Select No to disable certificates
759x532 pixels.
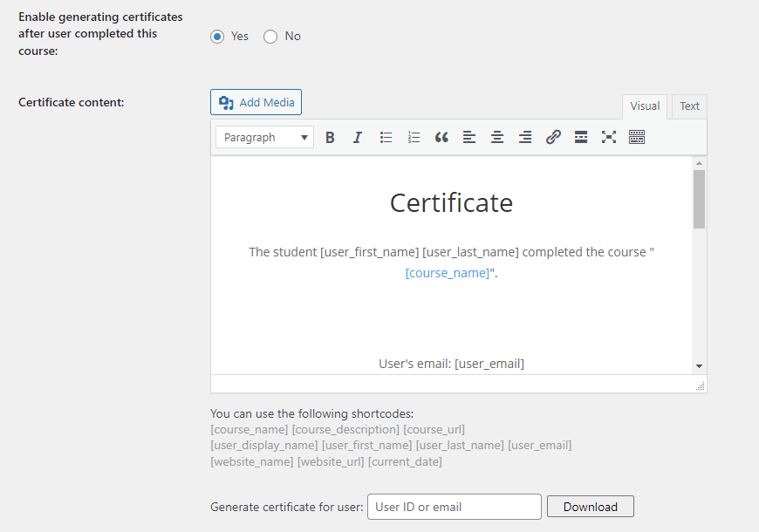270,37
